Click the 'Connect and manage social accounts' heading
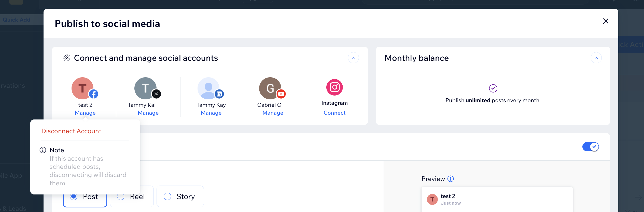The height and width of the screenshot is (212, 644). 146,58
